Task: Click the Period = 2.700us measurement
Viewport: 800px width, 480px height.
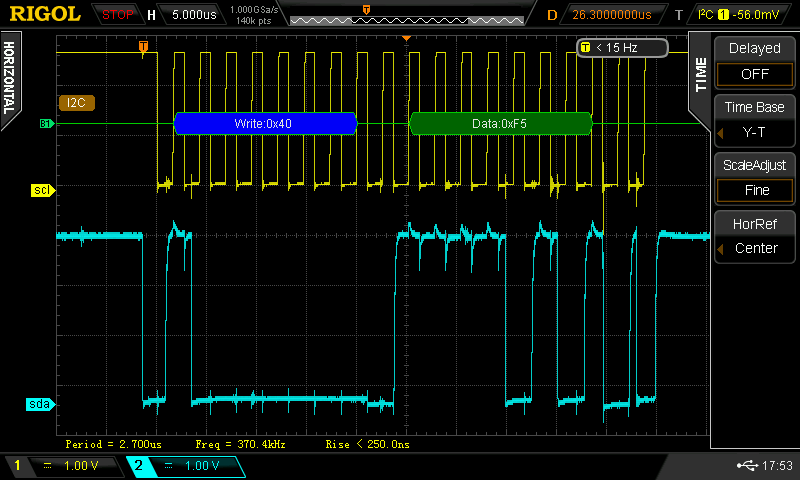Action: point(114,444)
